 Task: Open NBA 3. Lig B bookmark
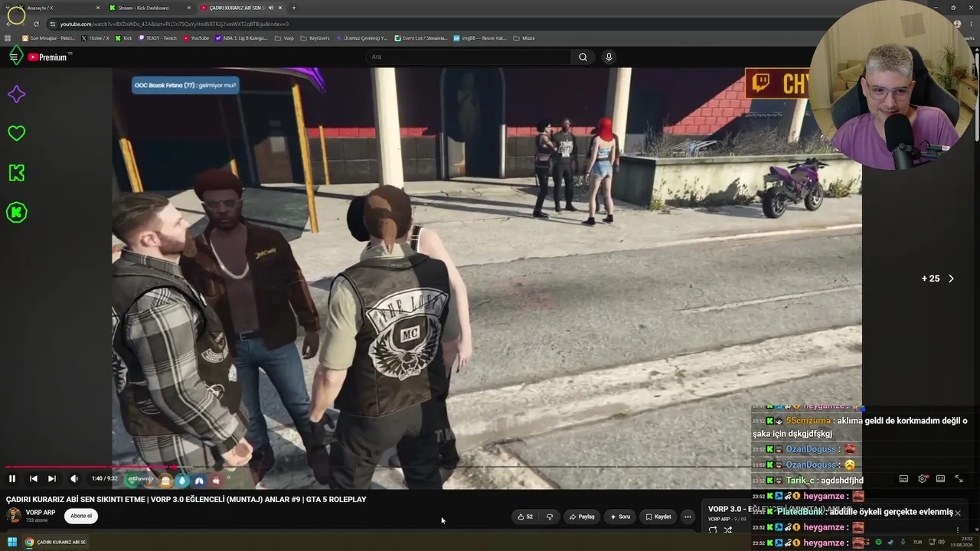[241, 38]
